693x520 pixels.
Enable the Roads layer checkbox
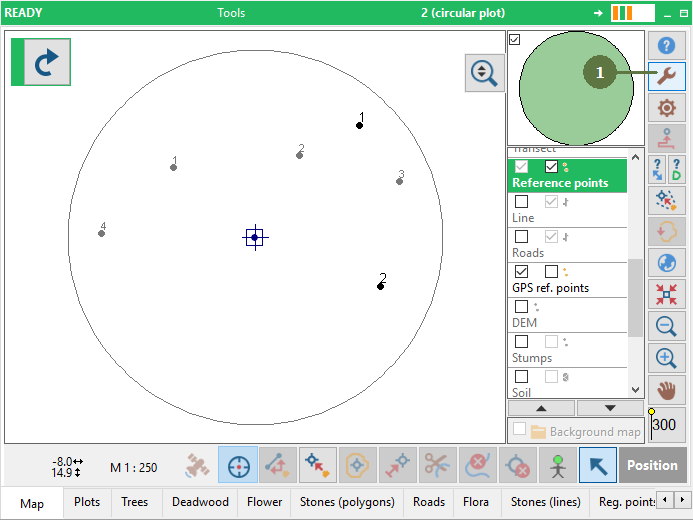click(521, 237)
